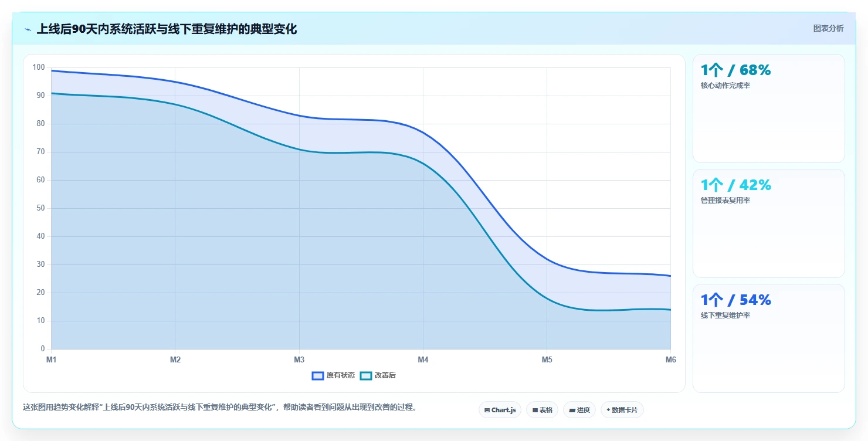868x441 pixels.
Task: Select the 管理报表复用率 42% card
Action: point(769,223)
